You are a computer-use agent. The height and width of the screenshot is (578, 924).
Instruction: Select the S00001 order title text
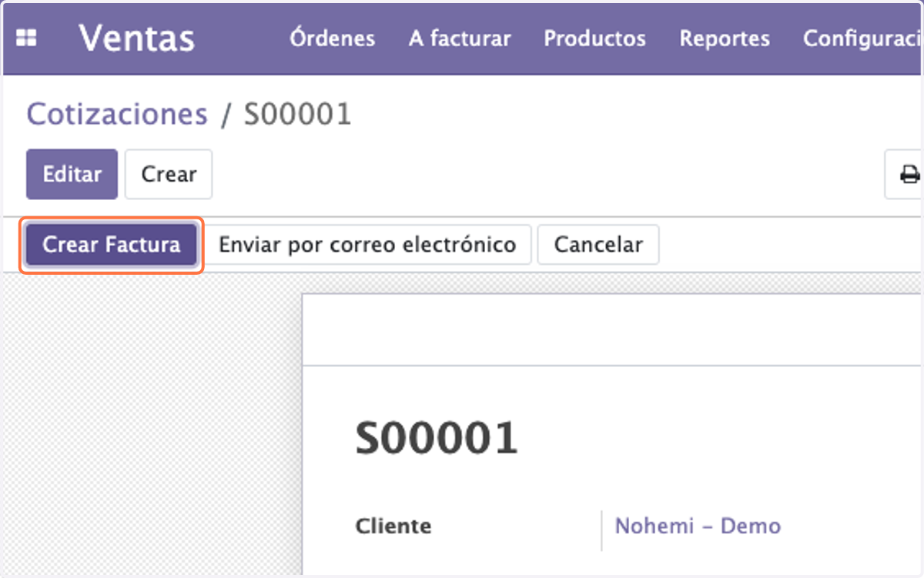coord(437,439)
